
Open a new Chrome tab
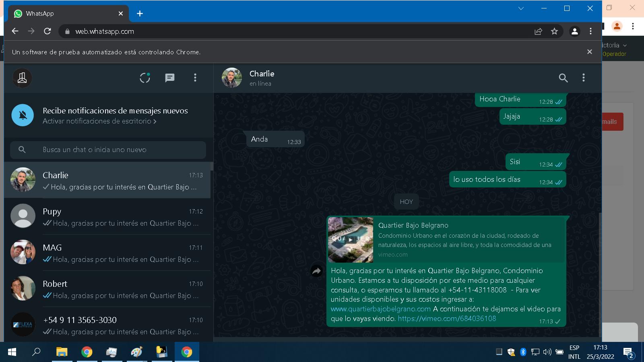tap(140, 14)
